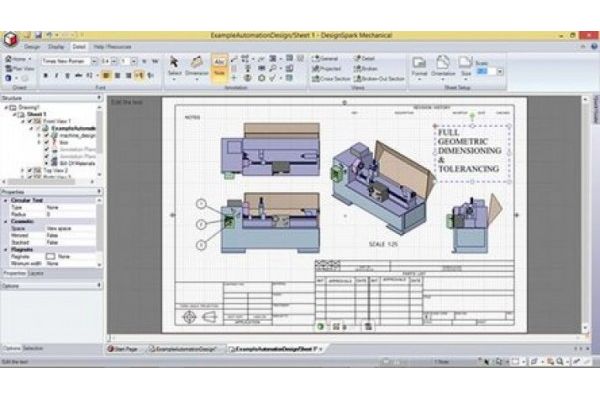Insert a Broken view
The height and width of the screenshot is (400, 600).
pos(365,69)
